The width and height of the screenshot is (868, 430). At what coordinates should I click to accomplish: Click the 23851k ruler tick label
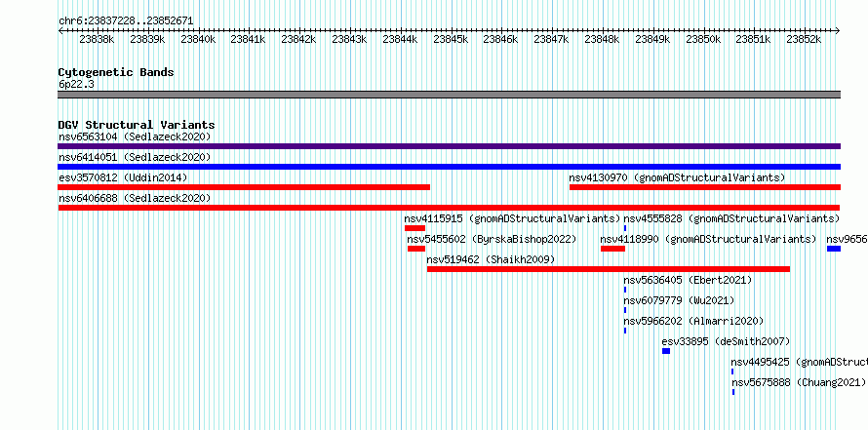point(754,39)
